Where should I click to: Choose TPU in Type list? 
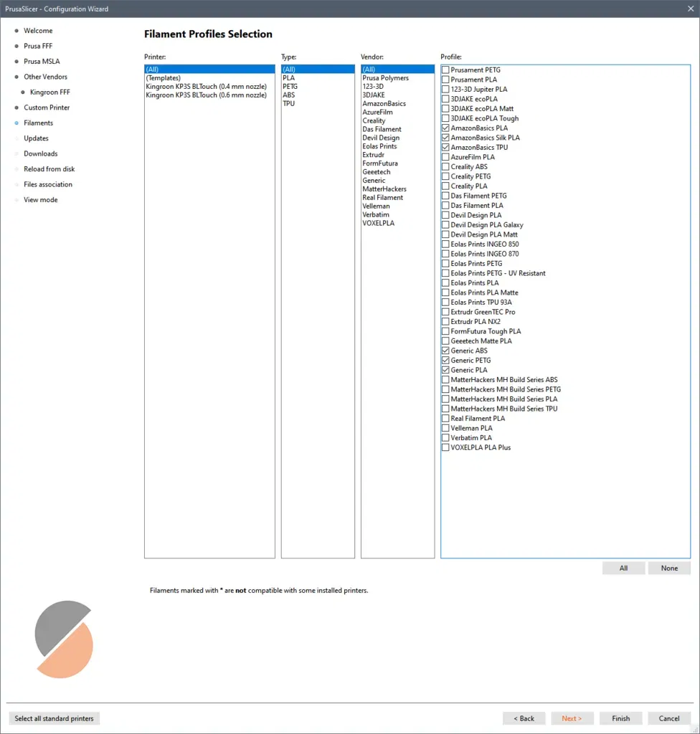coord(318,103)
